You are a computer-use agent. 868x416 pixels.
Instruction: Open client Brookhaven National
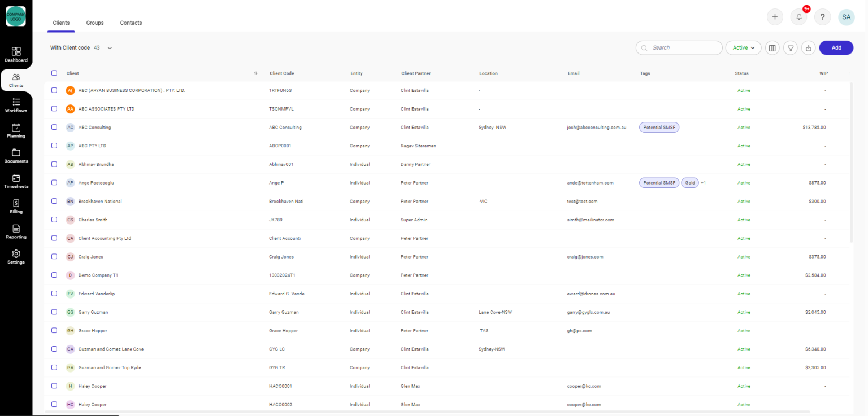pyautogui.click(x=100, y=202)
